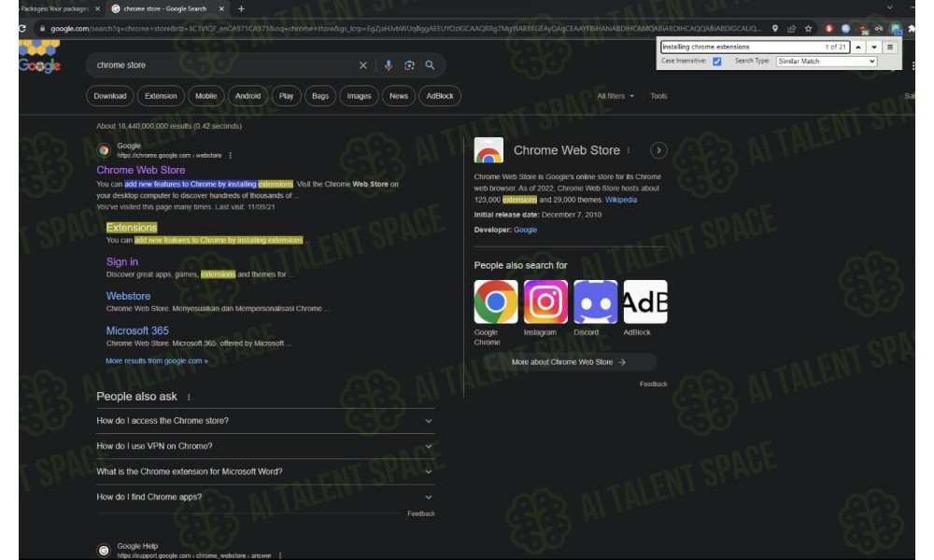Open the Sign in sitelink
Viewport: 934px width, 560px height.
[x=122, y=262]
